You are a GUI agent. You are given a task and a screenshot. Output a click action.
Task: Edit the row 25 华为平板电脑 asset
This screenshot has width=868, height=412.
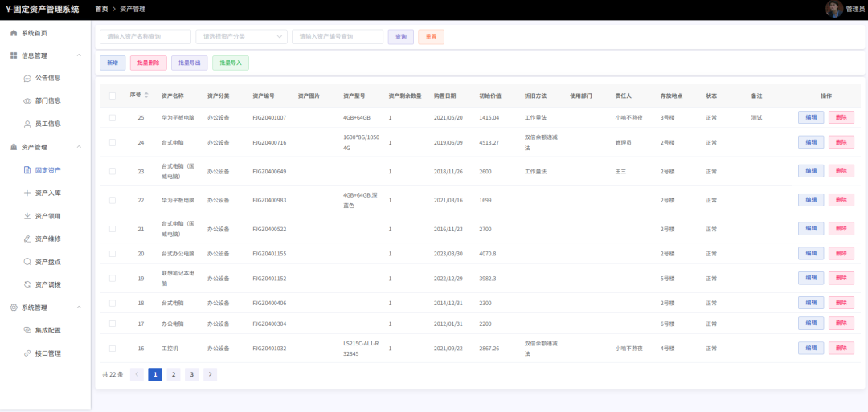click(x=811, y=118)
